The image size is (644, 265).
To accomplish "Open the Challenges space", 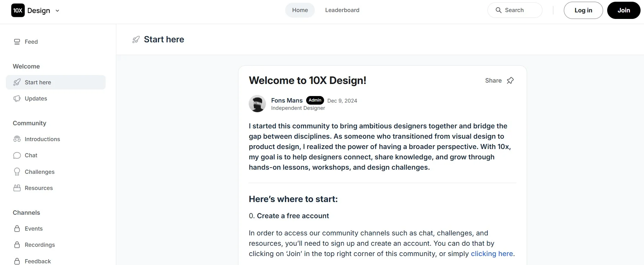I will click(x=56, y=172).
